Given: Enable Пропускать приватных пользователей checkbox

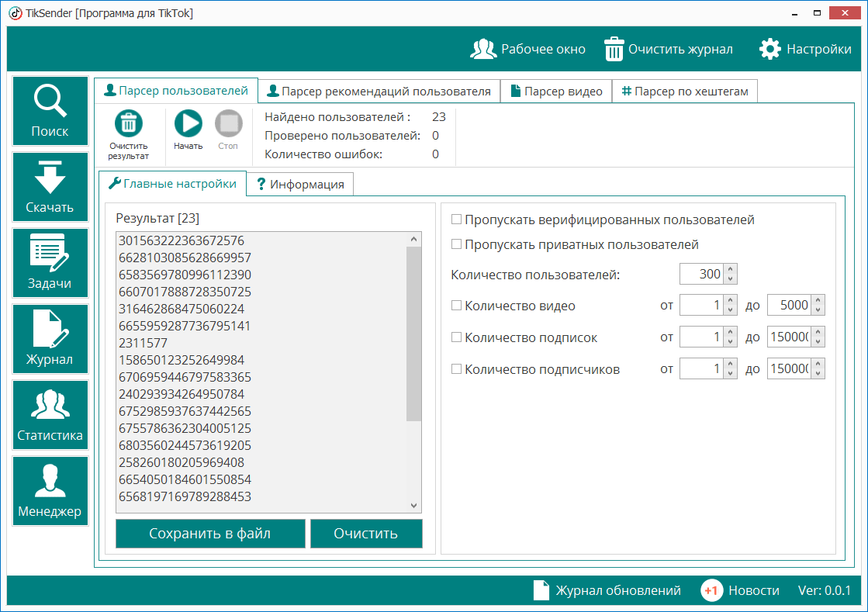Looking at the screenshot, I should pyautogui.click(x=456, y=244).
